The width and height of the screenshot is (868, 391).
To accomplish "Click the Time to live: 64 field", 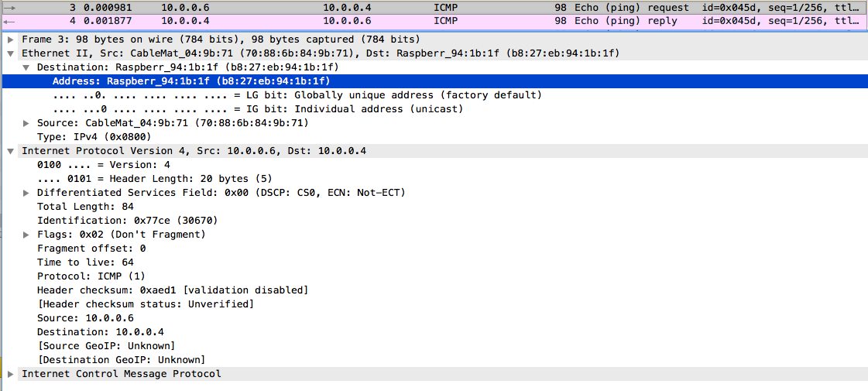I will pyautogui.click(x=91, y=262).
